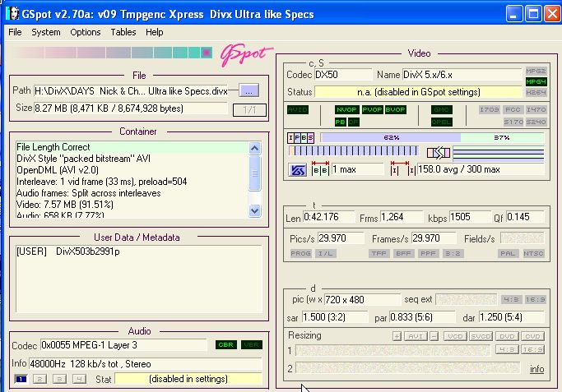Click the BVOP feature indicator
Screen dimensions: 562x392
[x=395, y=109]
